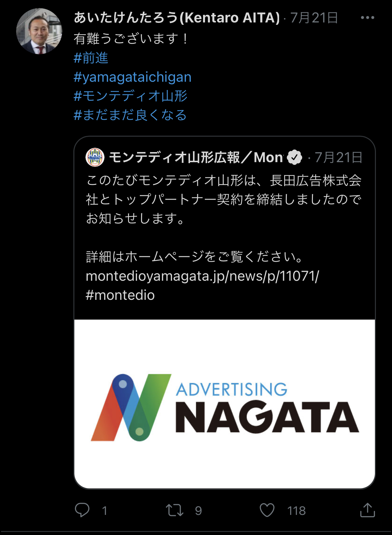Open the #yamagataichigan hashtag
Screen dimensions: 392x535
[132, 77]
